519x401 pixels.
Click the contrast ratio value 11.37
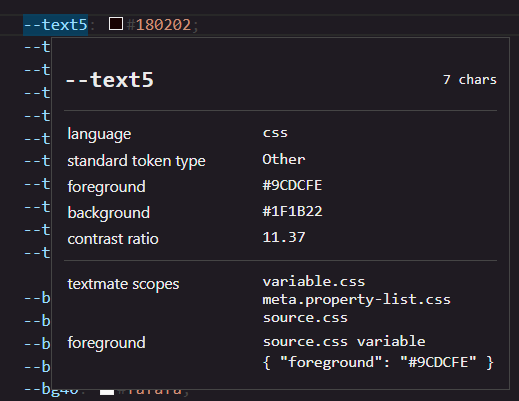coord(284,237)
